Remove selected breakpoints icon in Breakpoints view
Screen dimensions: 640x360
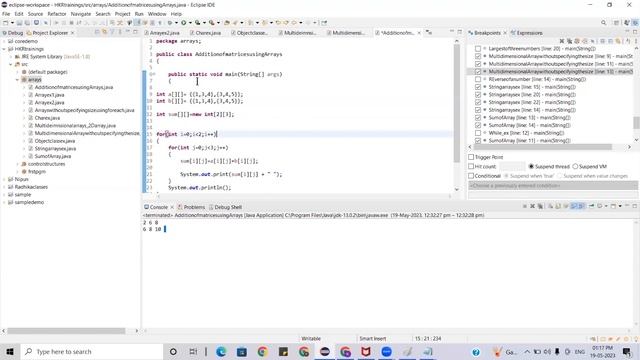[562, 41]
